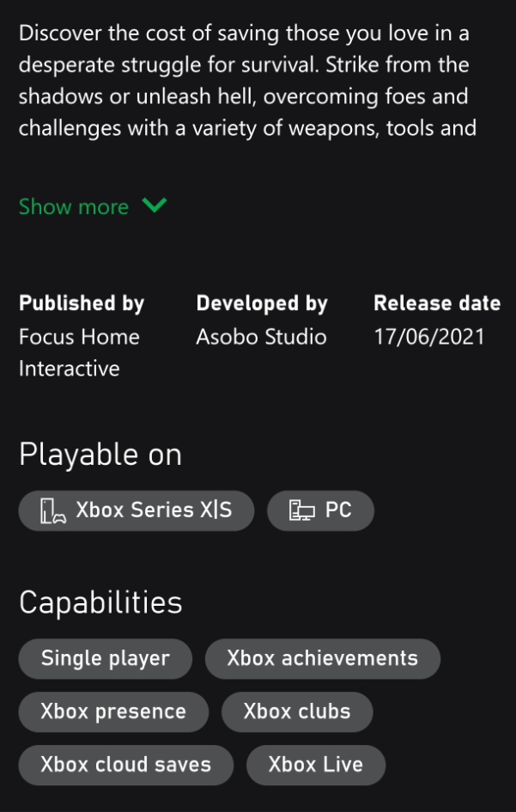Tap the Single player capability tag

click(106, 658)
